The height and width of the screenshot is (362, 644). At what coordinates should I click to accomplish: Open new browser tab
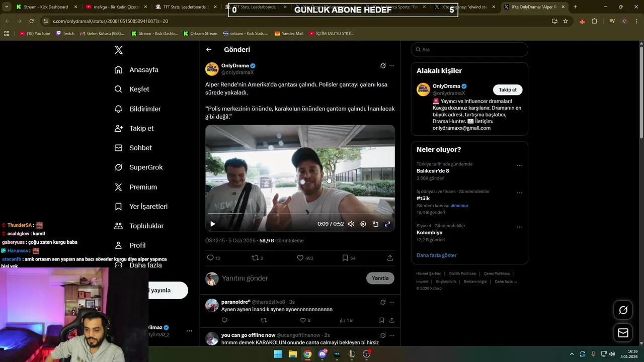tap(575, 7)
